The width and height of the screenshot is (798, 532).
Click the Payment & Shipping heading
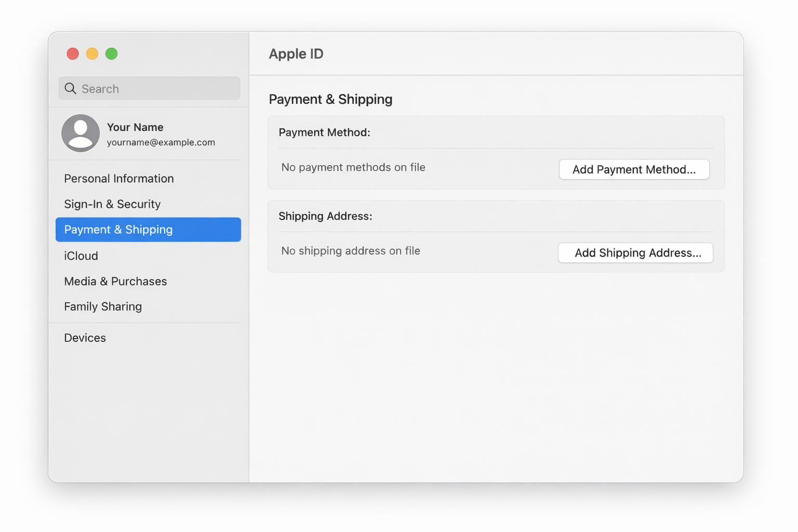pyautogui.click(x=330, y=99)
